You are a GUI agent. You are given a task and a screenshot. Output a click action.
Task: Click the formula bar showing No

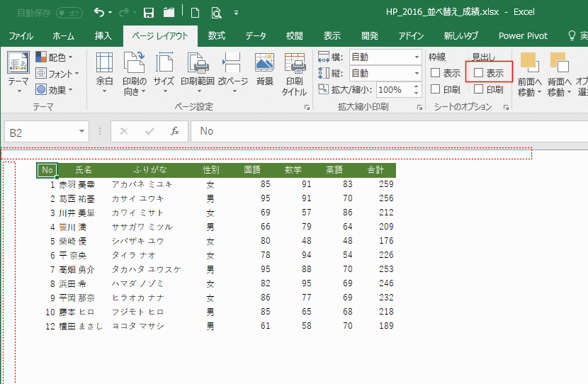click(389, 131)
